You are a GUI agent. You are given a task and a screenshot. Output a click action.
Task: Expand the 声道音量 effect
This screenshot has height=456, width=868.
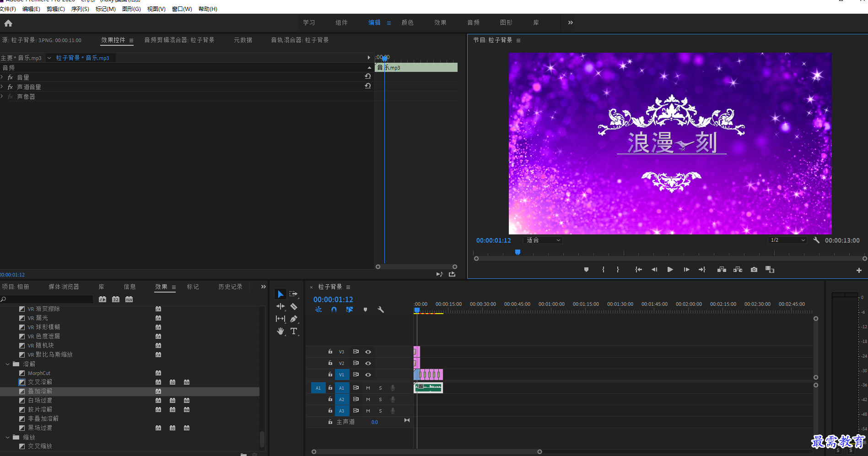click(2, 87)
